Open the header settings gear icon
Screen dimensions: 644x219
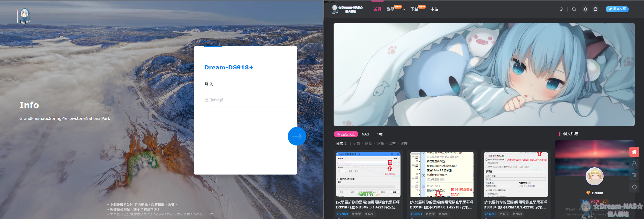click(595, 9)
